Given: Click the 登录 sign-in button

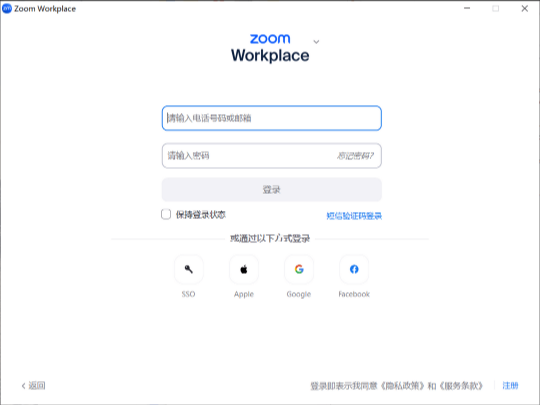Looking at the screenshot, I should coord(272,189).
